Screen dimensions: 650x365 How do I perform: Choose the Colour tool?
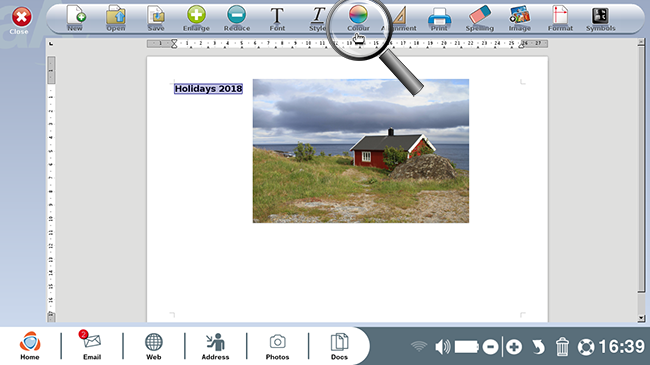(x=358, y=18)
